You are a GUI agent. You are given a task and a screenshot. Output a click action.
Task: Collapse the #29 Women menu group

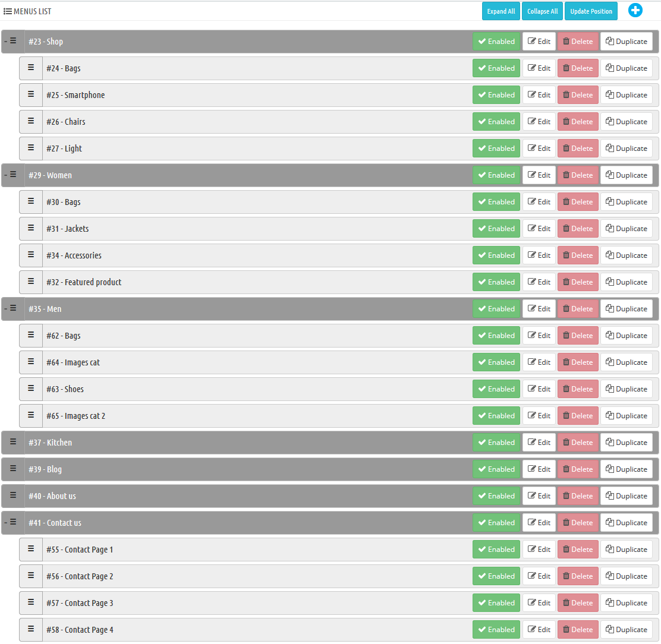click(x=6, y=175)
